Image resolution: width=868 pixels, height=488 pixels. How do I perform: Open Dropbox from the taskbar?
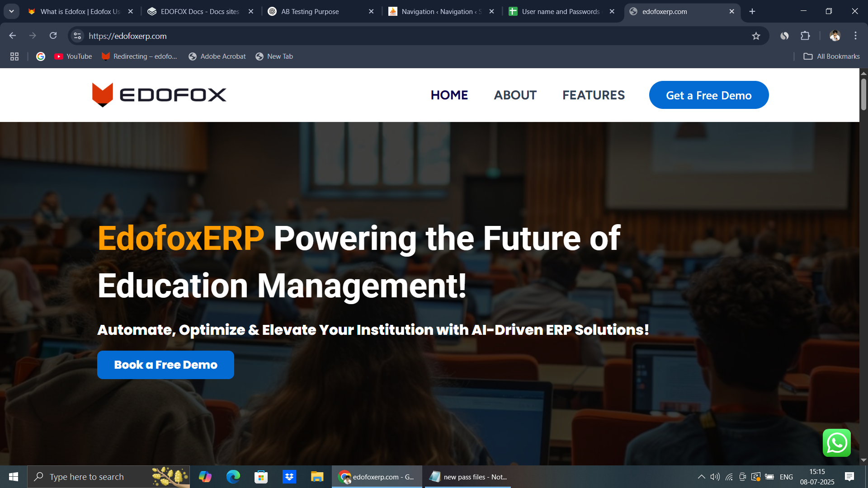pyautogui.click(x=289, y=477)
